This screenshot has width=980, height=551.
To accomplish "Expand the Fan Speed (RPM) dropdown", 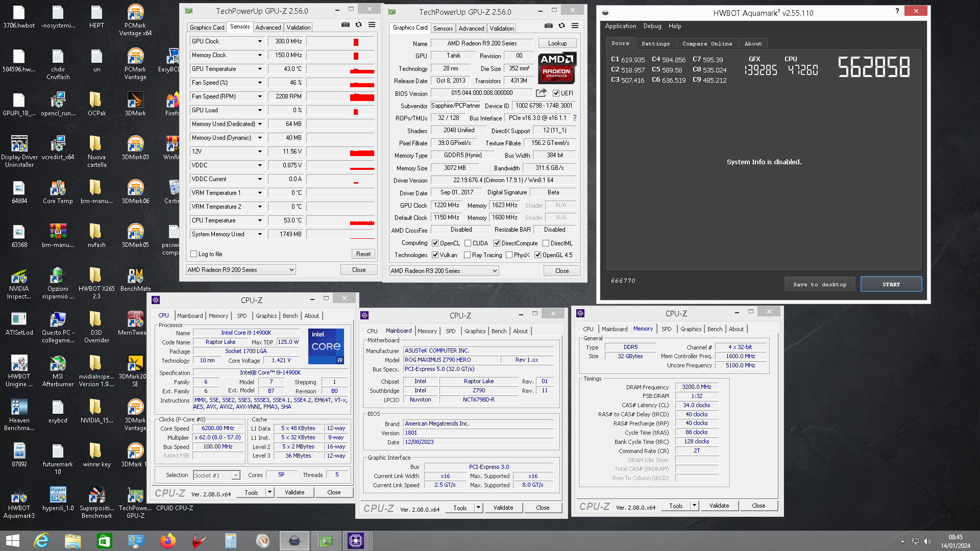I will tap(260, 96).
